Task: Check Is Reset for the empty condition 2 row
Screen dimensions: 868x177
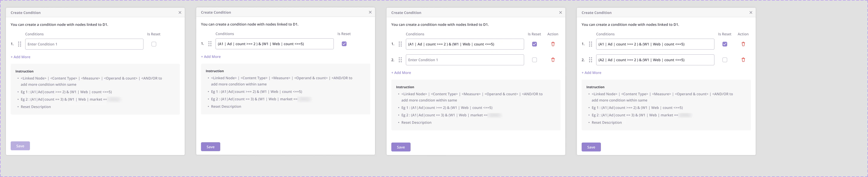Action: (534, 60)
